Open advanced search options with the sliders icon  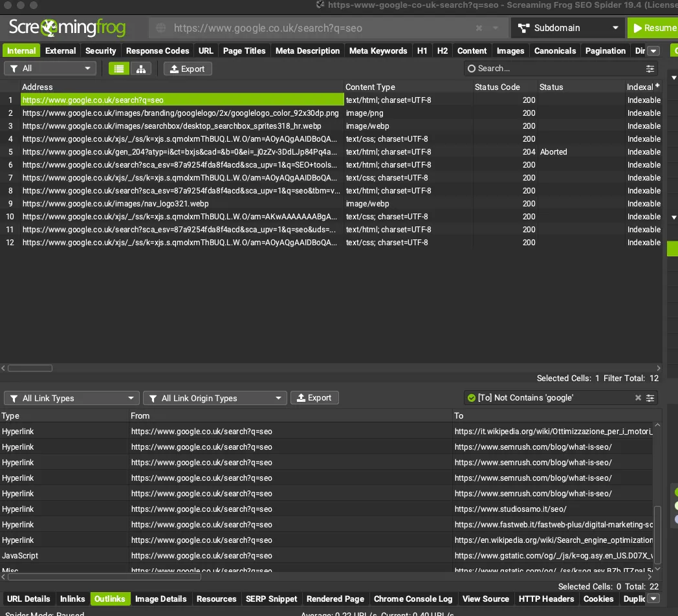pos(650,68)
